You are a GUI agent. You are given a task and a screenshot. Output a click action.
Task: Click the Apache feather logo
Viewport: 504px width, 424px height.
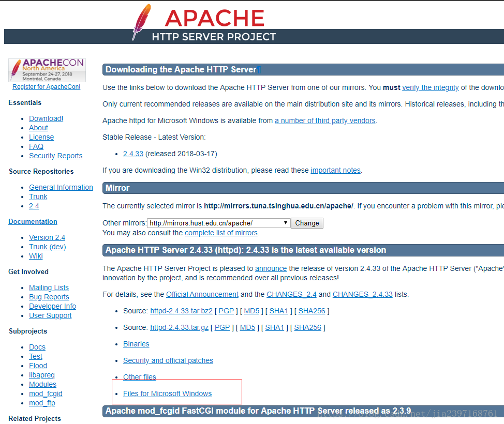[141, 22]
